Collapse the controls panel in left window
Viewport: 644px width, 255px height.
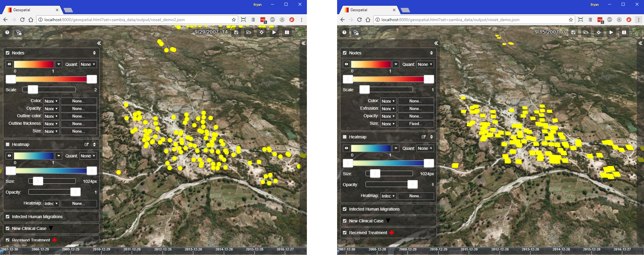tap(99, 43)
